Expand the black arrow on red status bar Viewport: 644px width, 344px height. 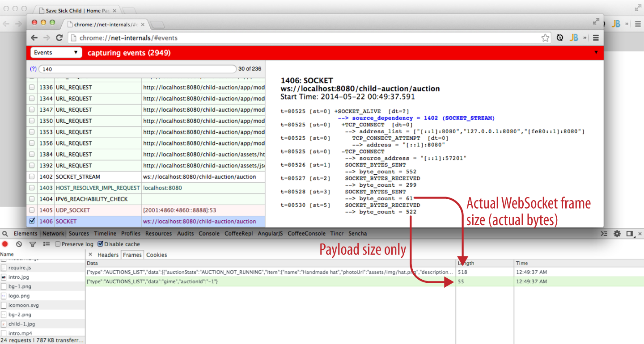click(596, 53)
